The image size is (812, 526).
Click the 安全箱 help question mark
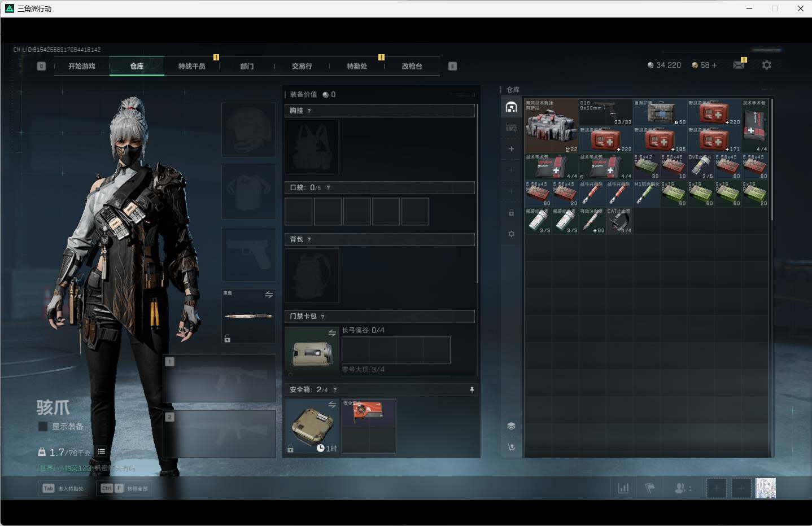(x=335, y=389)
